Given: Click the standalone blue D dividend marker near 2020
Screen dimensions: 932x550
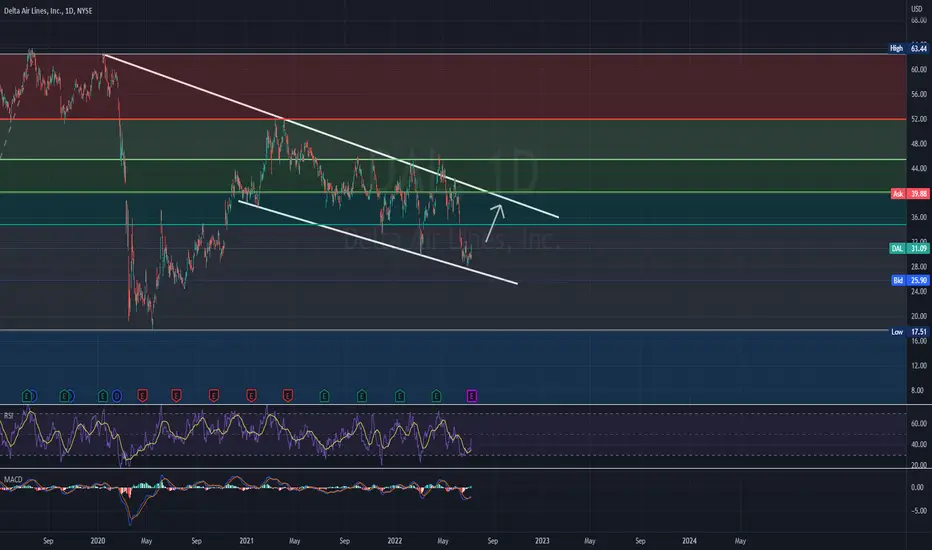Looking at the screenshot, I should click(116, 395).
